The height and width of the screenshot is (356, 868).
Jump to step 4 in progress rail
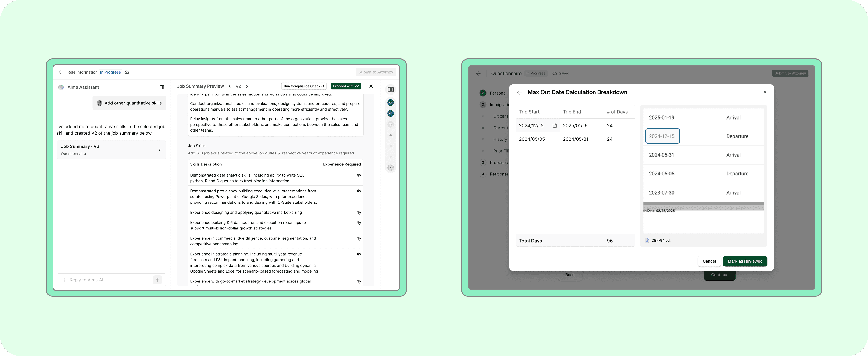point(391,168)
